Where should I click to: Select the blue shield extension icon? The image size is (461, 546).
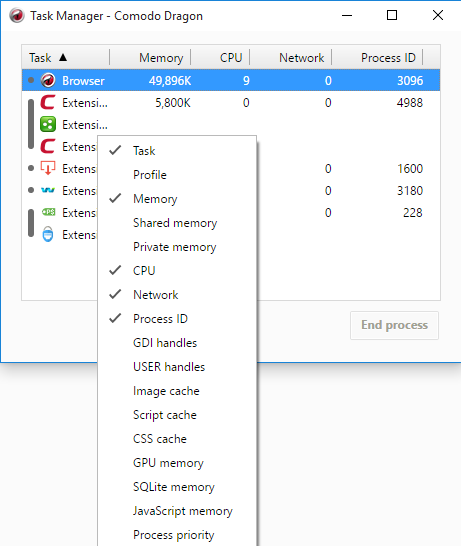48,234
